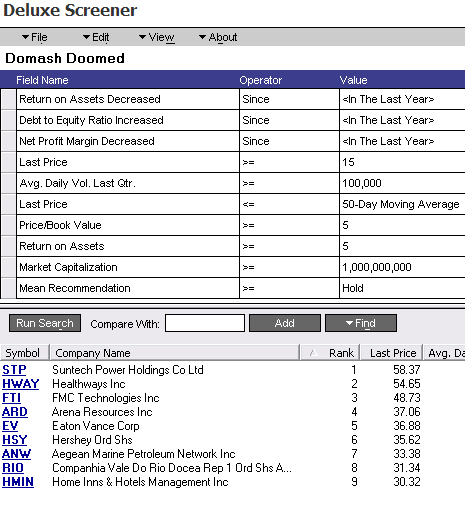Click the last price 58.37

[x=407, y=370]
